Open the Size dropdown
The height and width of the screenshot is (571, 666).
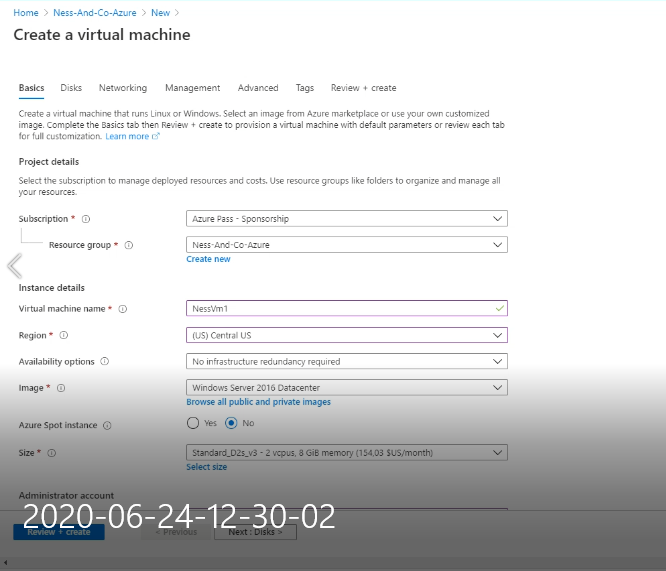(x=347, y=452)
